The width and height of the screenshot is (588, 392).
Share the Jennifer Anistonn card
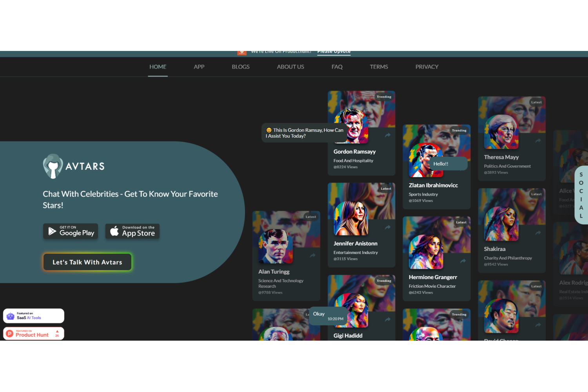[388, 227]
